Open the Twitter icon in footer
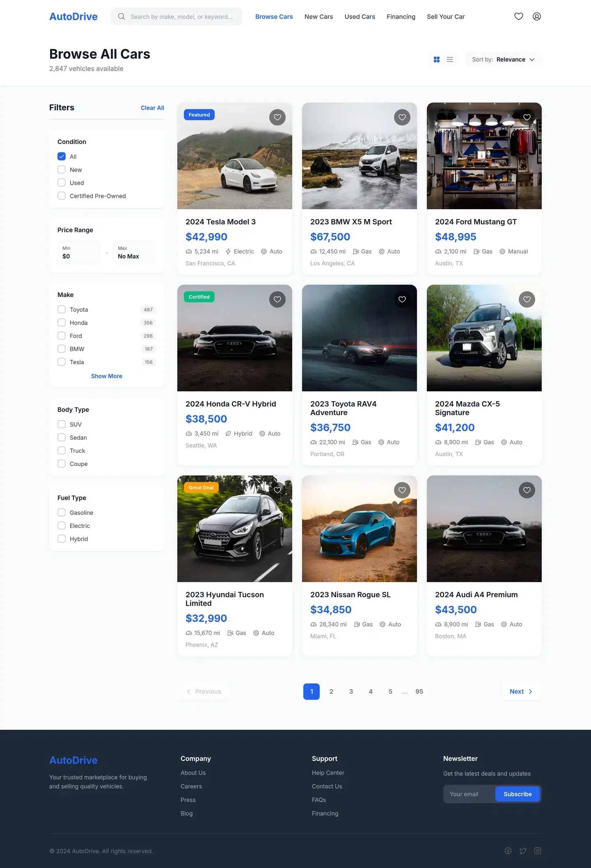Image resolution: width=591 pixels, height=868 pixels. click(523, 851)
